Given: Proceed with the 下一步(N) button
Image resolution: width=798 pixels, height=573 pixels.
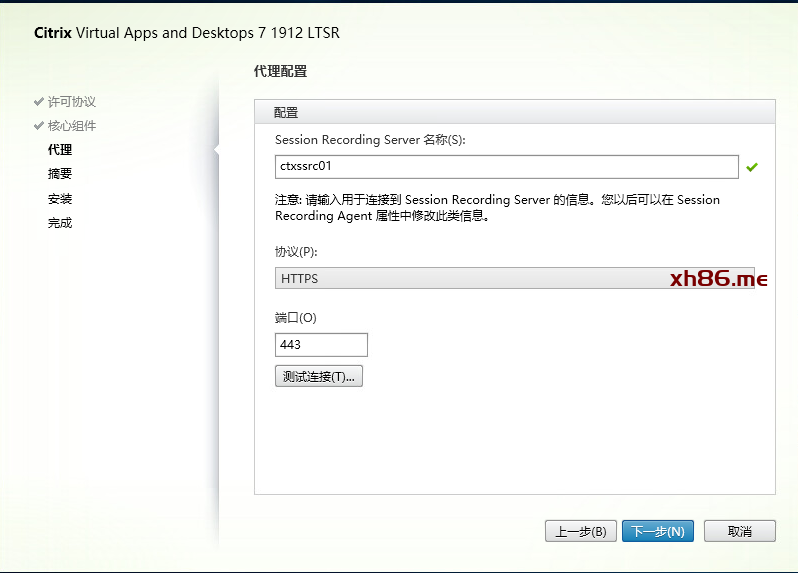Looking at the screenshot, I should (658, 531).
